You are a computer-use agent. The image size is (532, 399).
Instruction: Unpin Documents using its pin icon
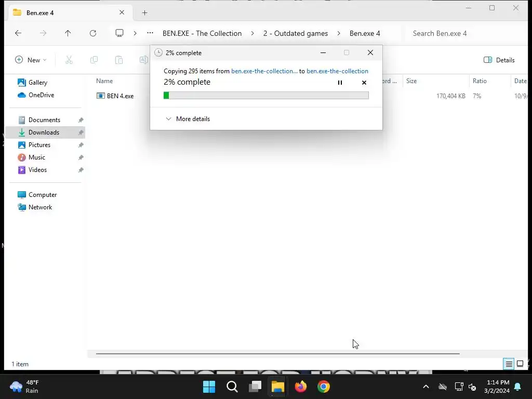pyautogui.click(x=81, y=120)
